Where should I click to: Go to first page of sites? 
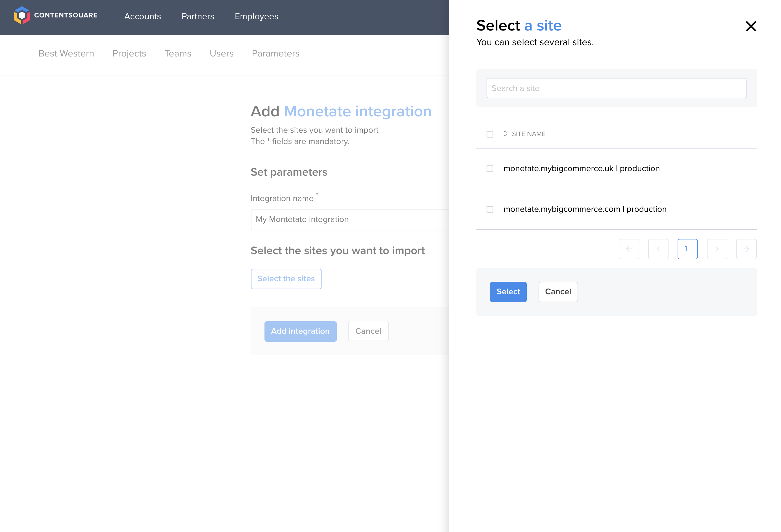tap(629, 249)
